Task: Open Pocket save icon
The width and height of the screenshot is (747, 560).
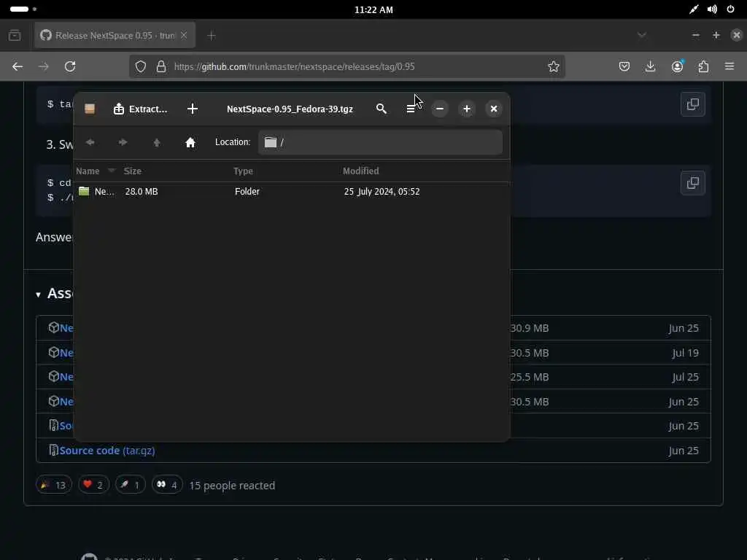Action: (624, 66)
